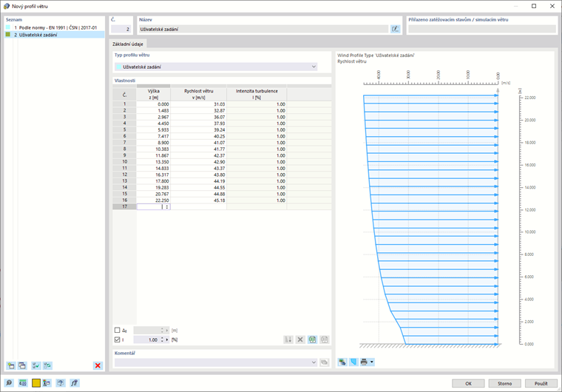The width and height of the screenshot is (562, 392).
Task: Click the Intenzita turbulence column header
Action: [257, 94]
